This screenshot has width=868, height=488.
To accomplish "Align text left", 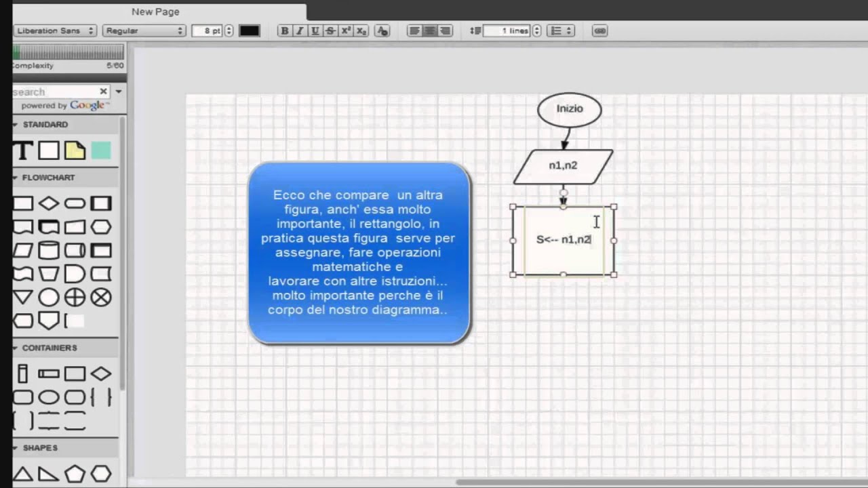I will tap(414, 30).
